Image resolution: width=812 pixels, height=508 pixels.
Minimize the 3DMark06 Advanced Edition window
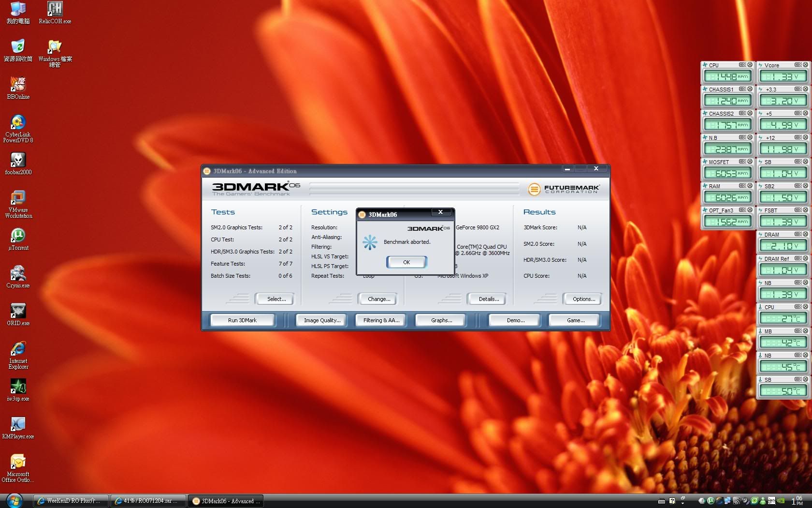tap(567, 169)
